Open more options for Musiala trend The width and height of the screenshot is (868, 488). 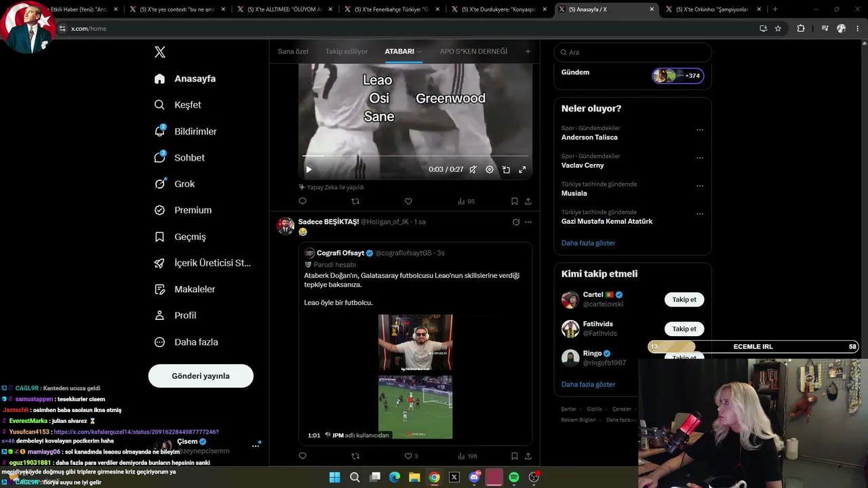pyautogui.click(x=700, y=186)
